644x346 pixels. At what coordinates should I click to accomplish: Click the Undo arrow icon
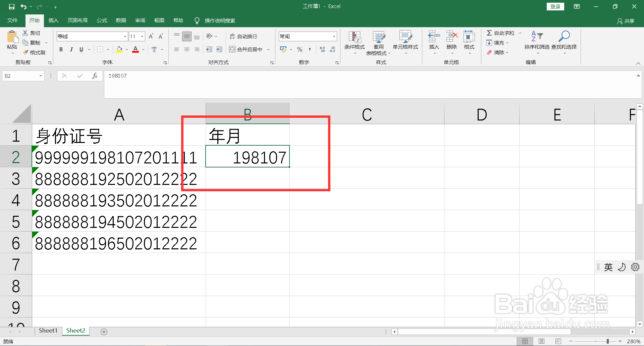click(23, 6)
